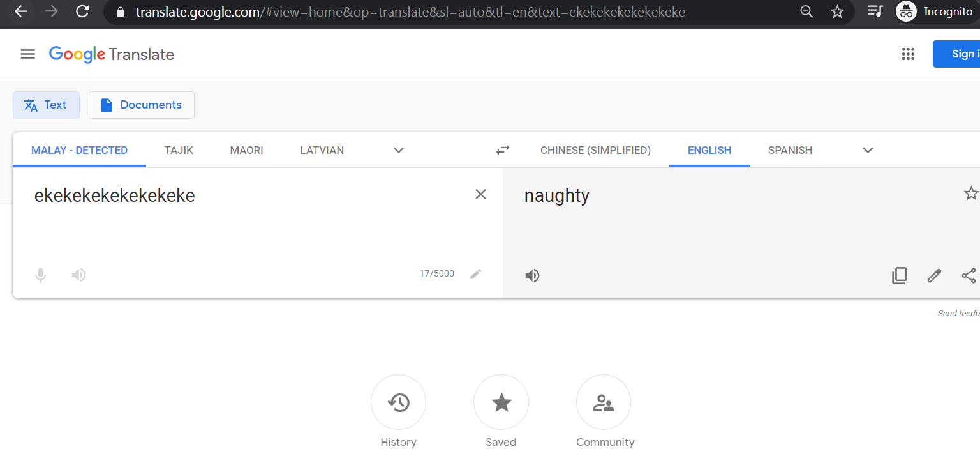Swap the source and target languages

click(503, 150)
